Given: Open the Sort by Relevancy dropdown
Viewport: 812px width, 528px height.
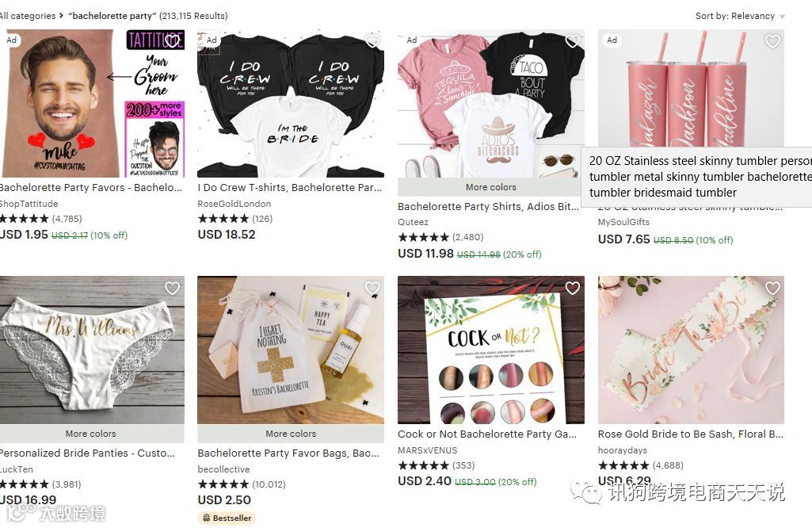Looking at the screenshot, I should [x=740, y=16].
